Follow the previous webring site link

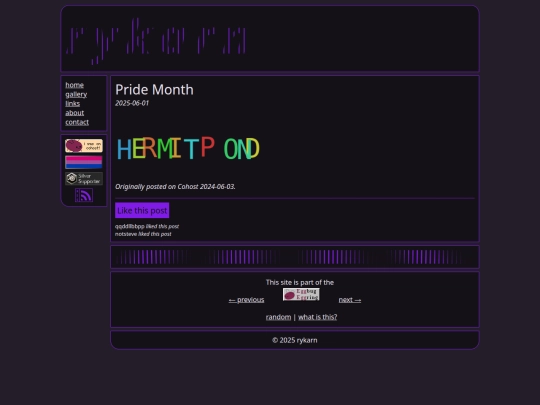246,300
